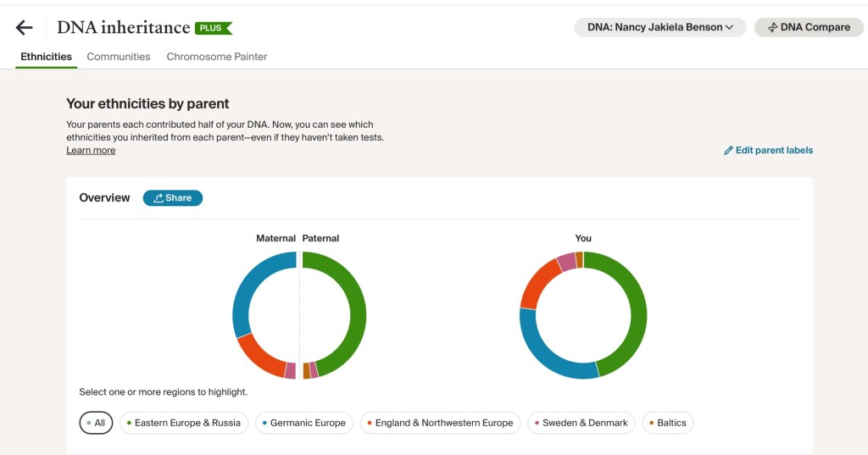The height and width of the screenshot is (455, 868).
Task: Follow the Learn more link
Action: (x=91, y=151)
